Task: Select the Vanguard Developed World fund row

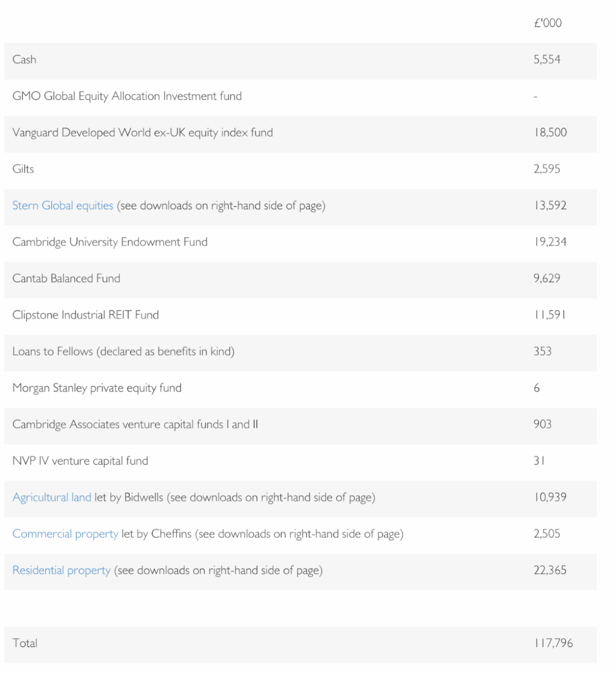Action: pos(142,132)
